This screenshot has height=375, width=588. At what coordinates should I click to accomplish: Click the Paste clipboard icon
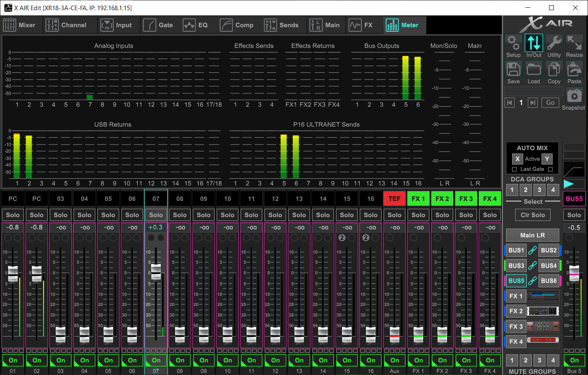[574, 69]
